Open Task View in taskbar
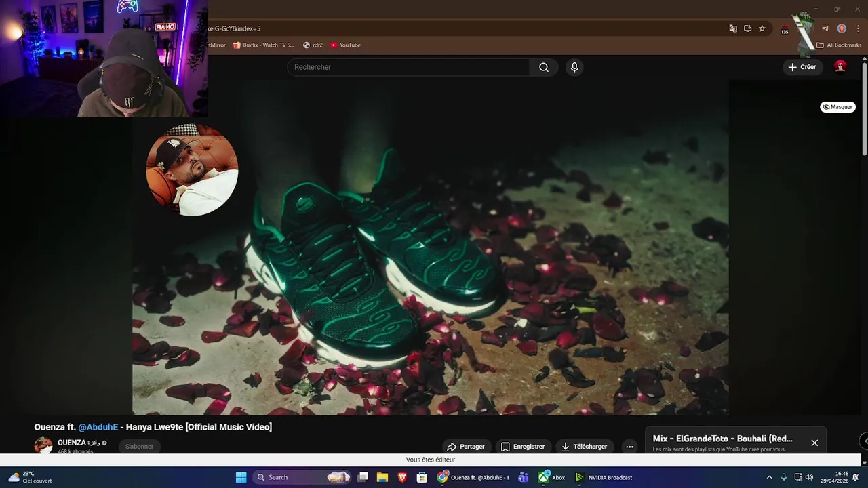This screenshot has height=488, width=868. (x=363, y=477)
